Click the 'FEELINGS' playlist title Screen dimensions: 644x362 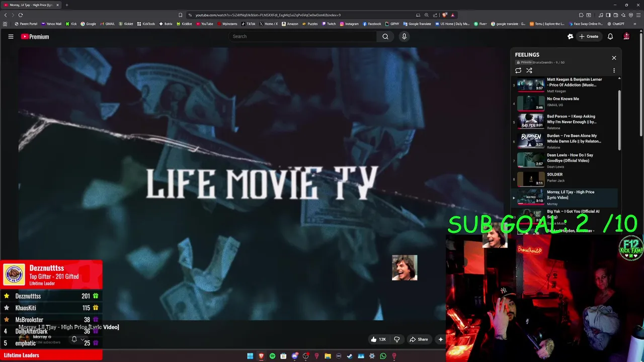point(527,55)
